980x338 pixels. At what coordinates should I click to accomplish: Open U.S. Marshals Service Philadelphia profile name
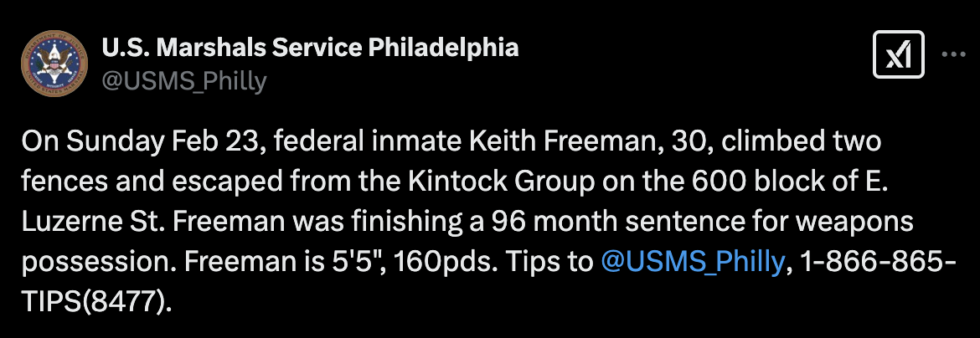pyautogui.click(x=310, y=48)
